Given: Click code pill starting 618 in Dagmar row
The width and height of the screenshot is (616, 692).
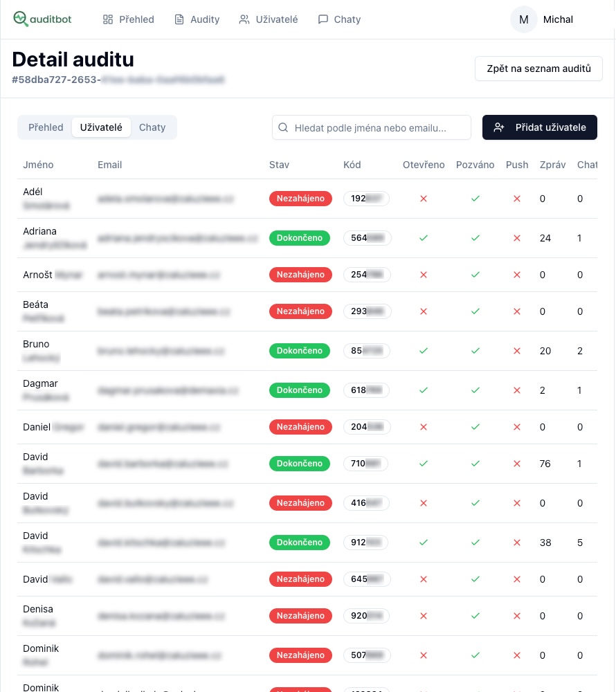Looking at the screenshot, I should pos(366,390).
